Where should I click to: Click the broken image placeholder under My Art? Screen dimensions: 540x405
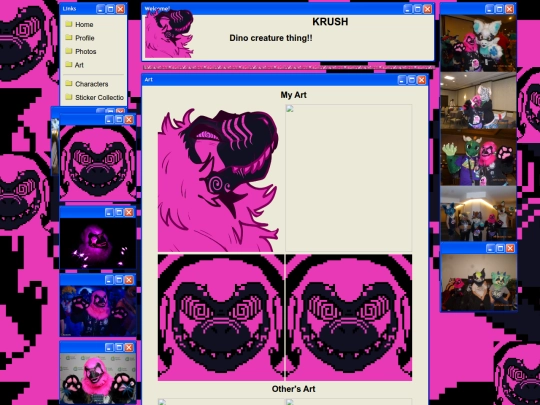coord(349,178)
